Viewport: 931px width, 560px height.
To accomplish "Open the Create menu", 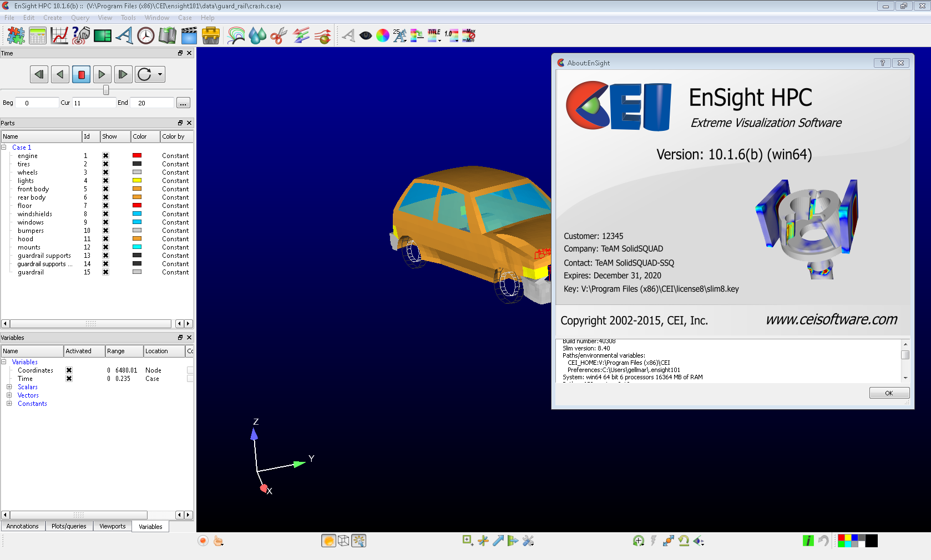I will click(53, 18).
